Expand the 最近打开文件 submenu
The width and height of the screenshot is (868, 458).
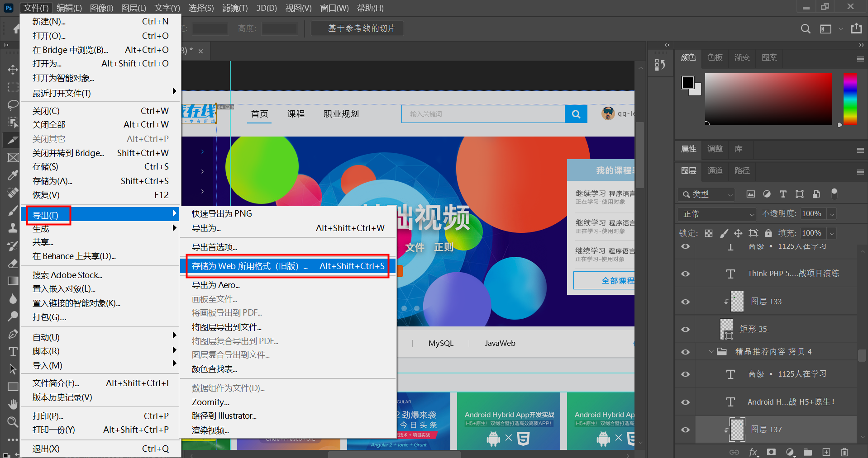(x=100, y=93)
